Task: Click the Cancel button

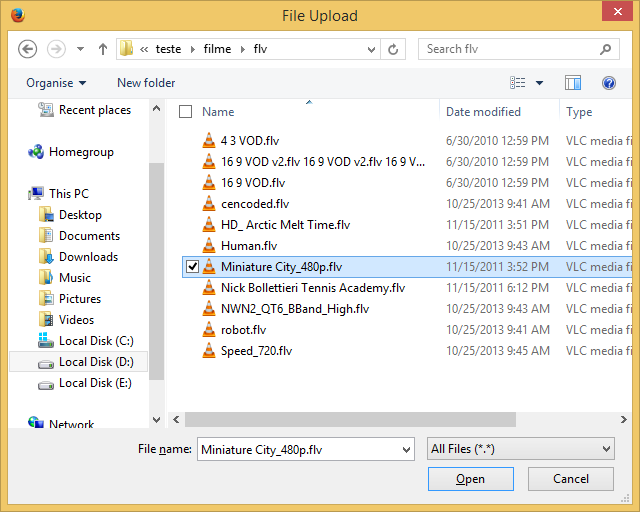Action: [x=571, y=479]
